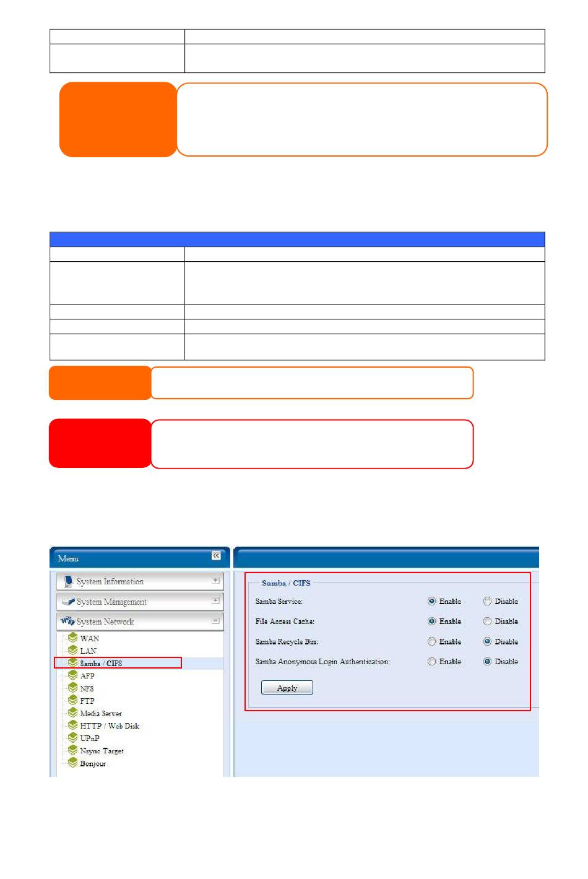Disable Samba Anonymous Login Authentication

488,661
